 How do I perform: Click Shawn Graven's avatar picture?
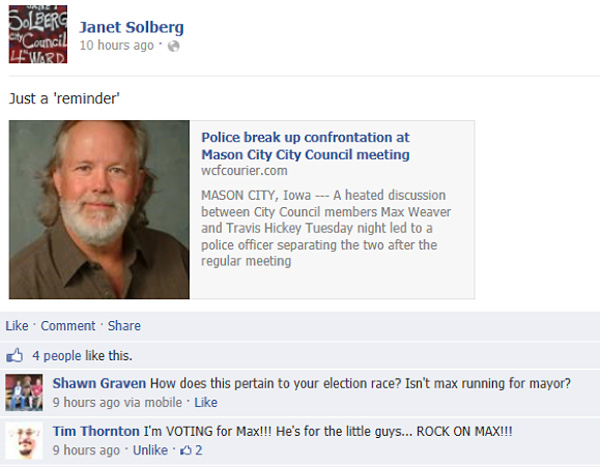(24, 392)
